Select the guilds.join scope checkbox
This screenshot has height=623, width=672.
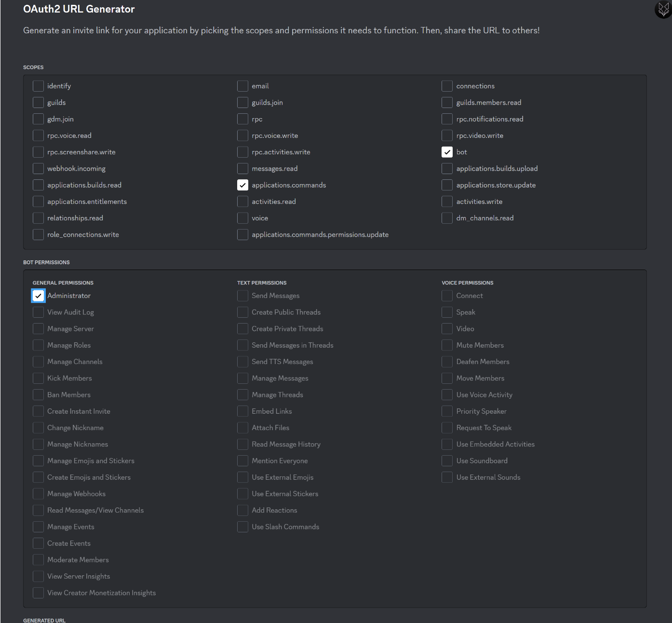pos(242,102)
